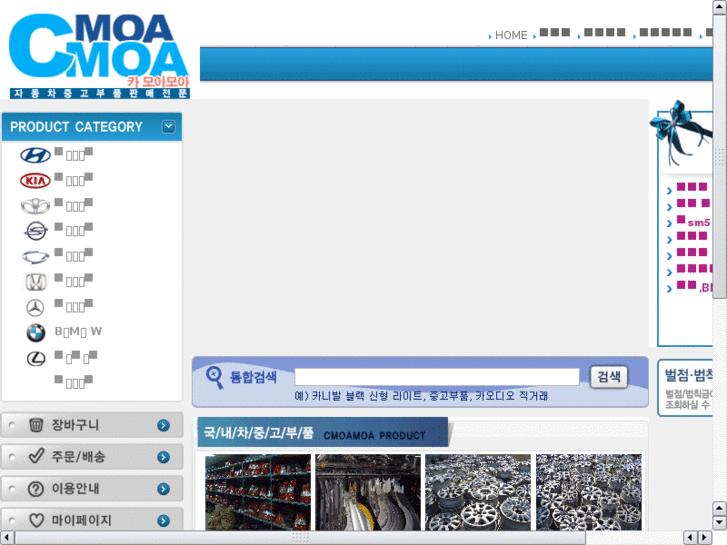This screenshot has height=545, width=727.
Task: Open the Renault Samsung brand category
Action: (35, 256)
